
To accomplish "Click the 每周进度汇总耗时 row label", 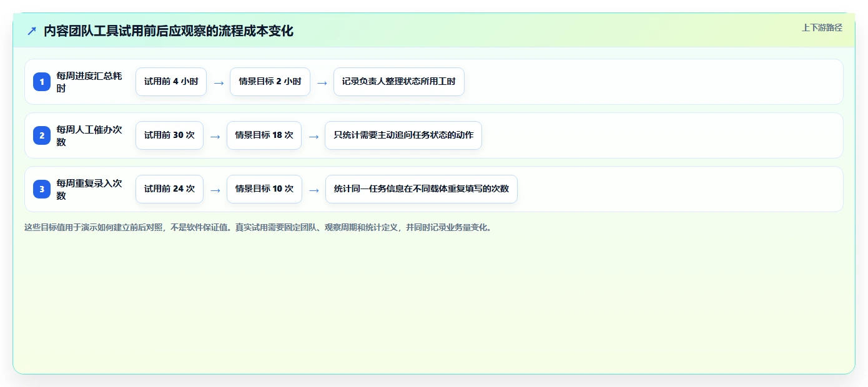I will [89, 82].
